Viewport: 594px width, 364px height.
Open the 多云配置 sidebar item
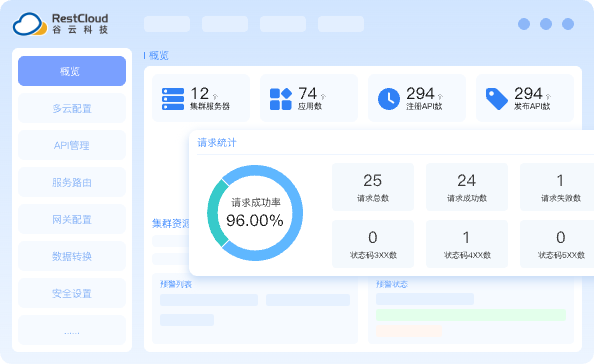(72, 108)
